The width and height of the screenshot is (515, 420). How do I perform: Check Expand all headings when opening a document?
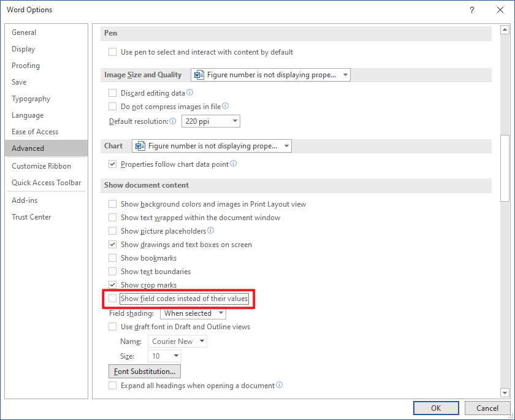[112, 385]
